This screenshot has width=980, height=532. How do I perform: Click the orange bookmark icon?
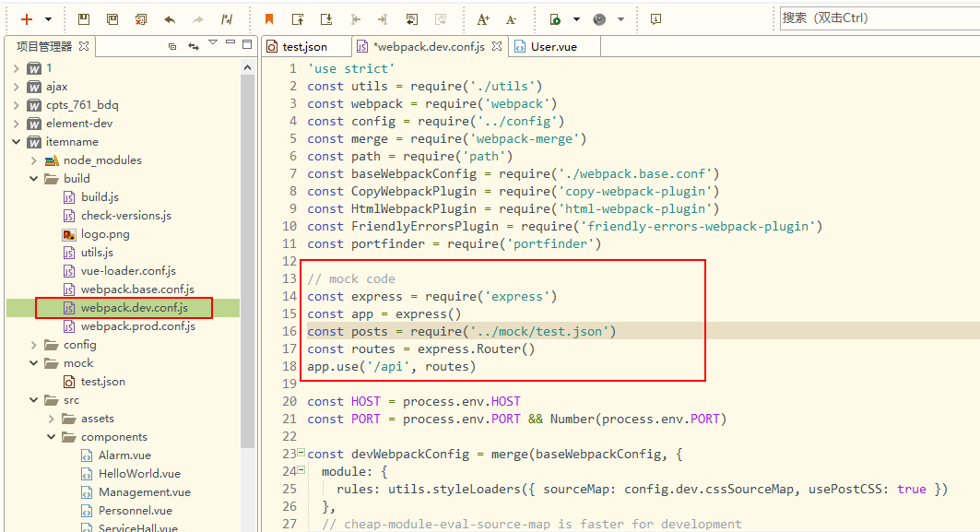pos(269,19)
